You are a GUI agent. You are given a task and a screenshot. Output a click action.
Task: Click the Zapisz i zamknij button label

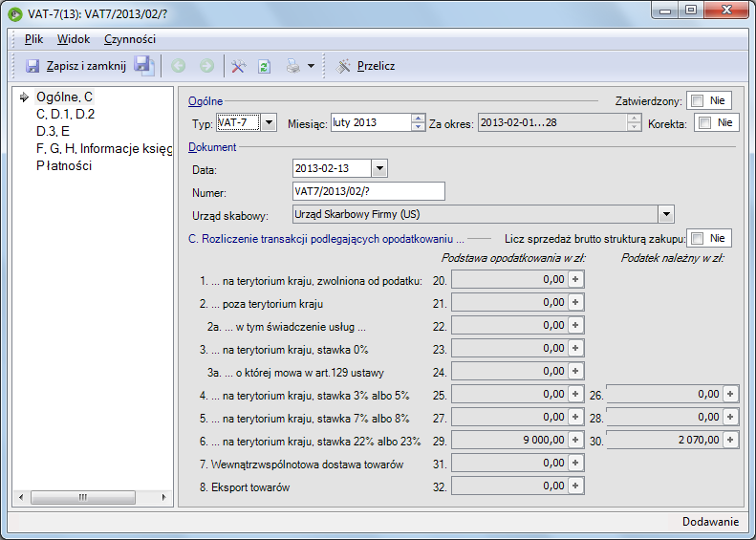86,66
